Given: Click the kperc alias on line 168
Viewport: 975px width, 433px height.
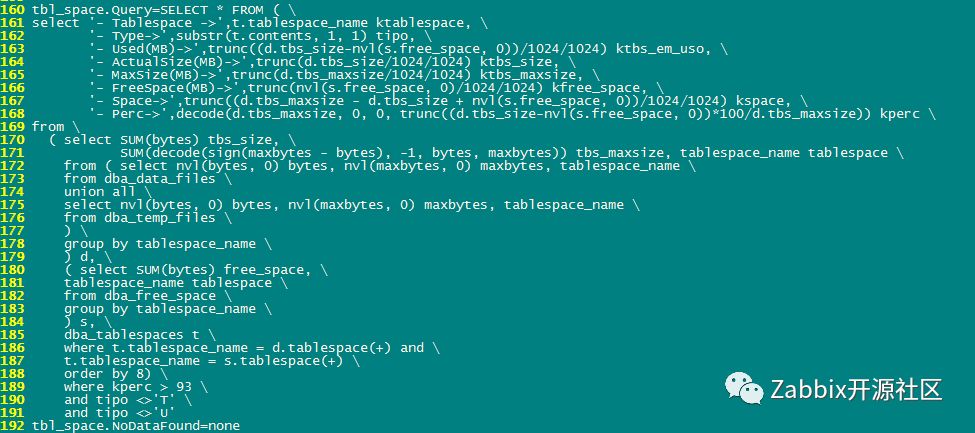Looking at the screenshot, I should (900, 114).
